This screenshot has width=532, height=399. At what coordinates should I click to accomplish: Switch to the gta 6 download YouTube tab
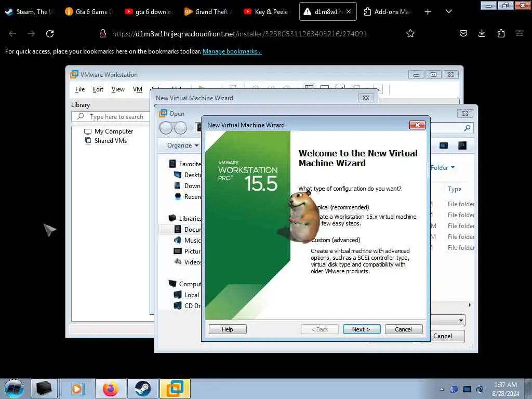[149, 12]
